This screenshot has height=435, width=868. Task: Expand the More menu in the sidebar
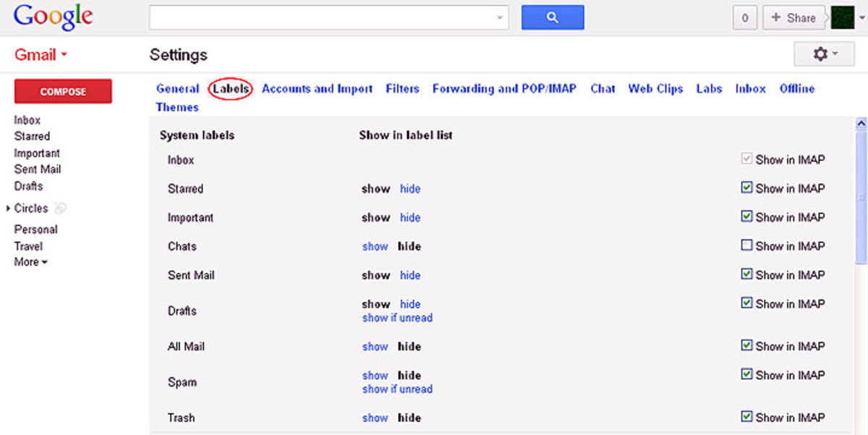click(30, 262)
